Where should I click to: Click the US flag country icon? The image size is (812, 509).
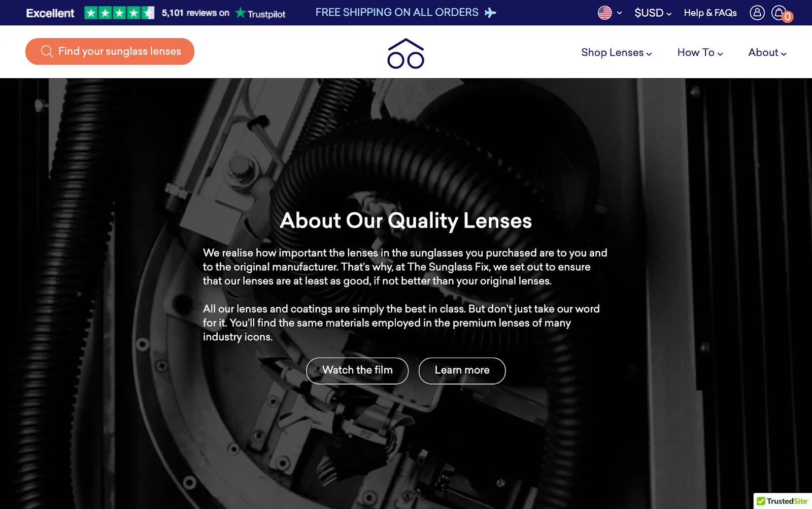604,13
